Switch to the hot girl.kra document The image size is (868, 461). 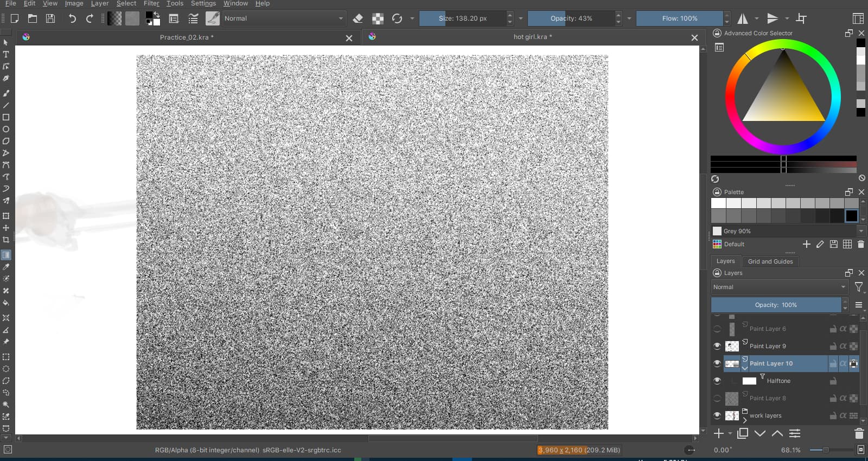click(x=532, y=37)
